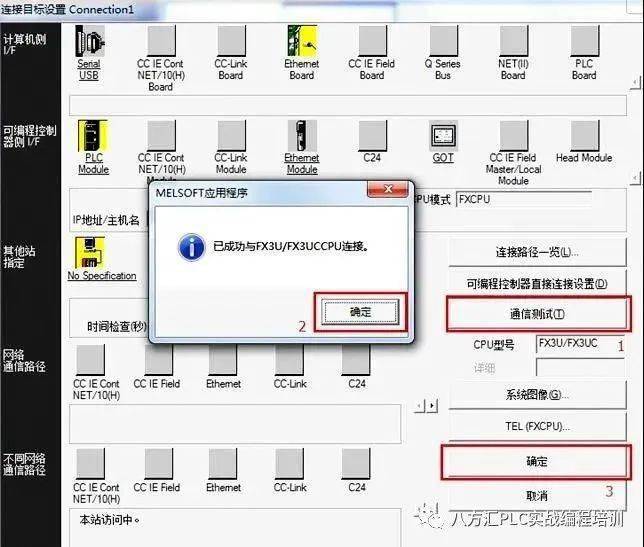Choose the NET(II) Board icon

coord(514,41)
